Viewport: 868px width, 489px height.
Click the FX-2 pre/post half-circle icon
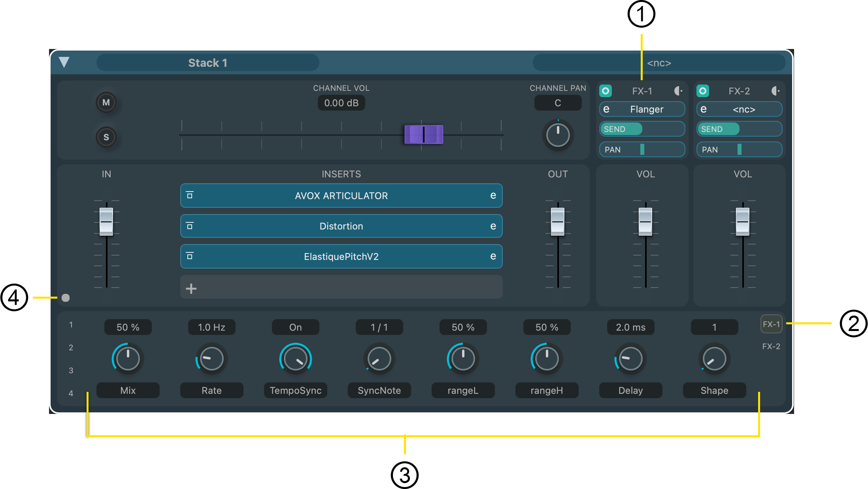(x=775, y=91)
